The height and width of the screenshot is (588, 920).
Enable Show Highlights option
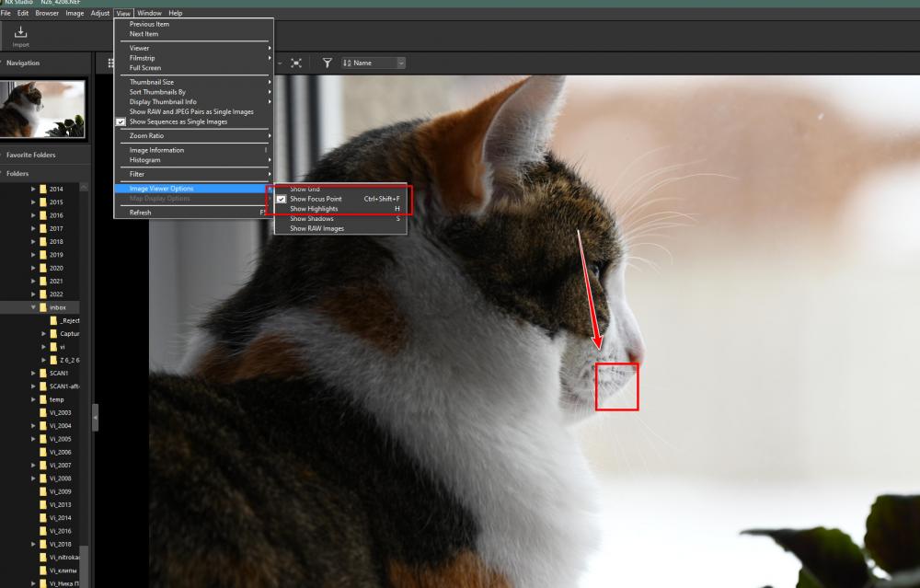[x=340, y=209]
